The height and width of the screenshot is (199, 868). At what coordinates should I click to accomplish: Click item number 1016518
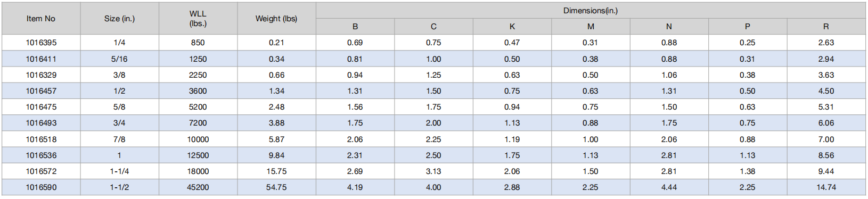coord(41,139)
